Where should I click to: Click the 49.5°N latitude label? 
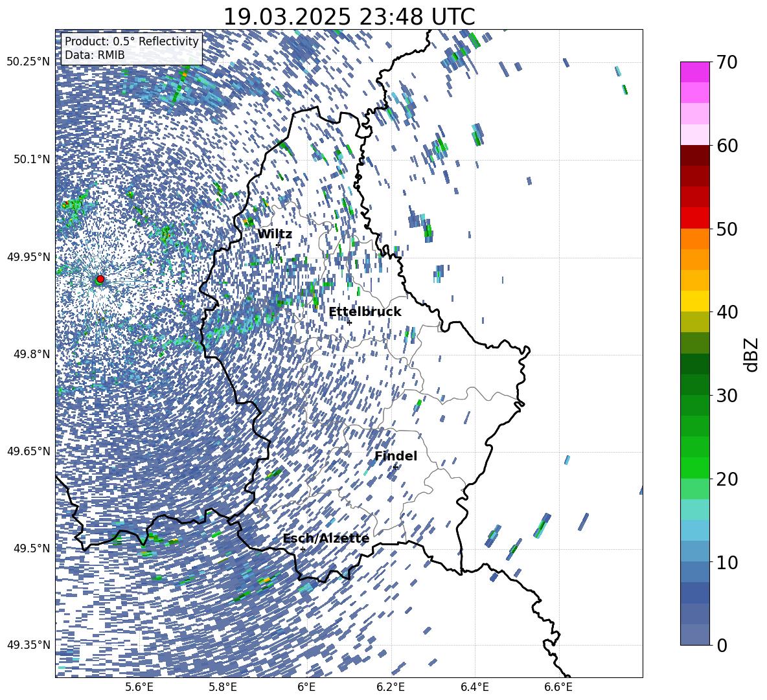(x=31, y=548)
